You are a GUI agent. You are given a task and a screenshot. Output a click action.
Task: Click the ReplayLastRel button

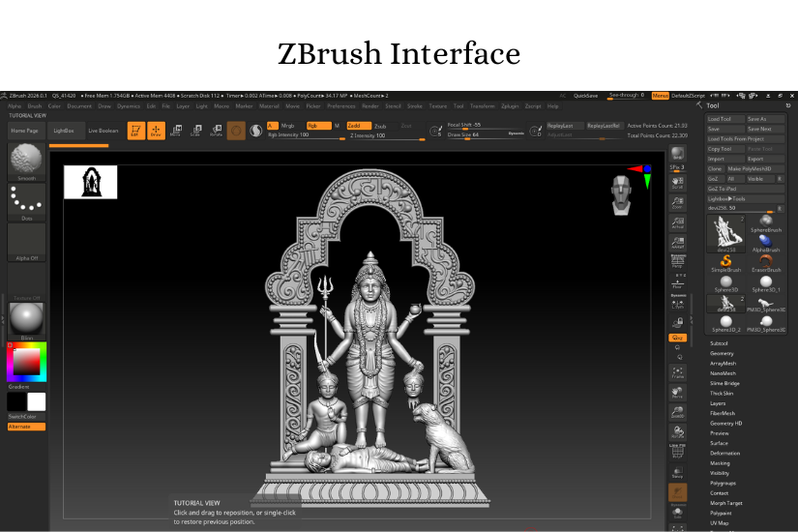[604, 125]
